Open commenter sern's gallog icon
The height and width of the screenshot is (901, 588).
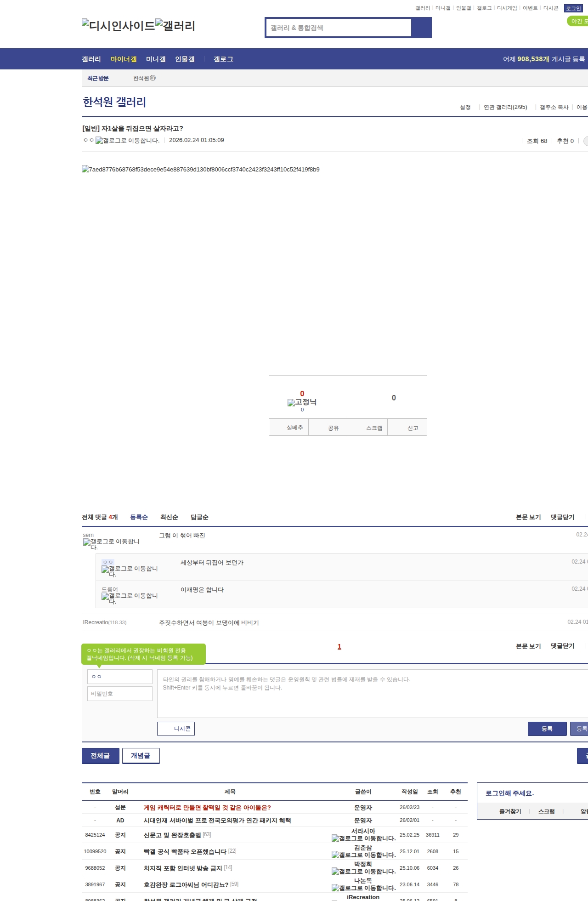111,544
